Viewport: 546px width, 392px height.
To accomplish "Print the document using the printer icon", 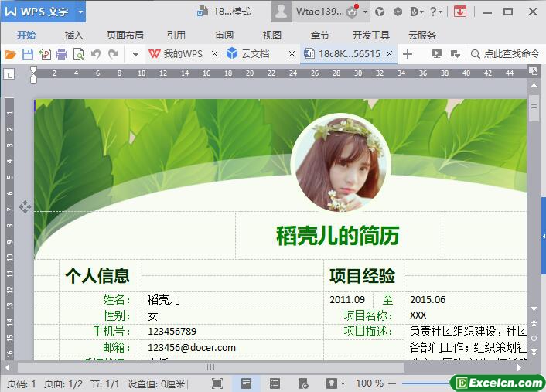I will tap(62, 54).
